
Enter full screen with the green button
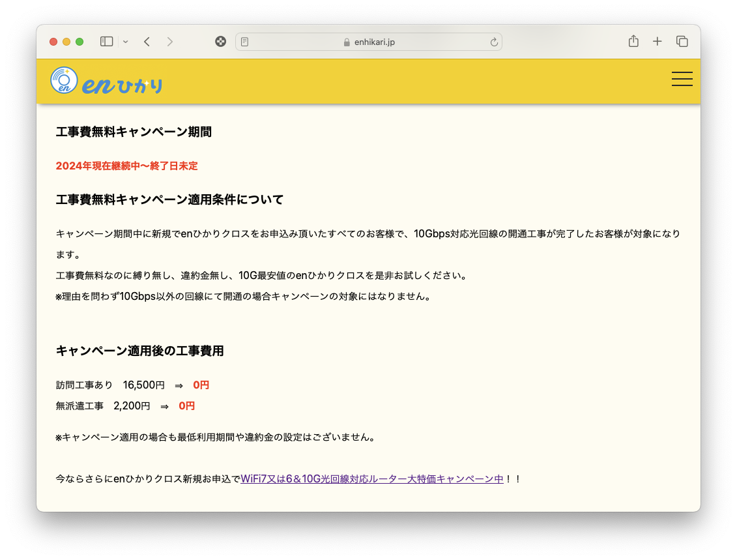pyautogui.click(x=79, y=42)
